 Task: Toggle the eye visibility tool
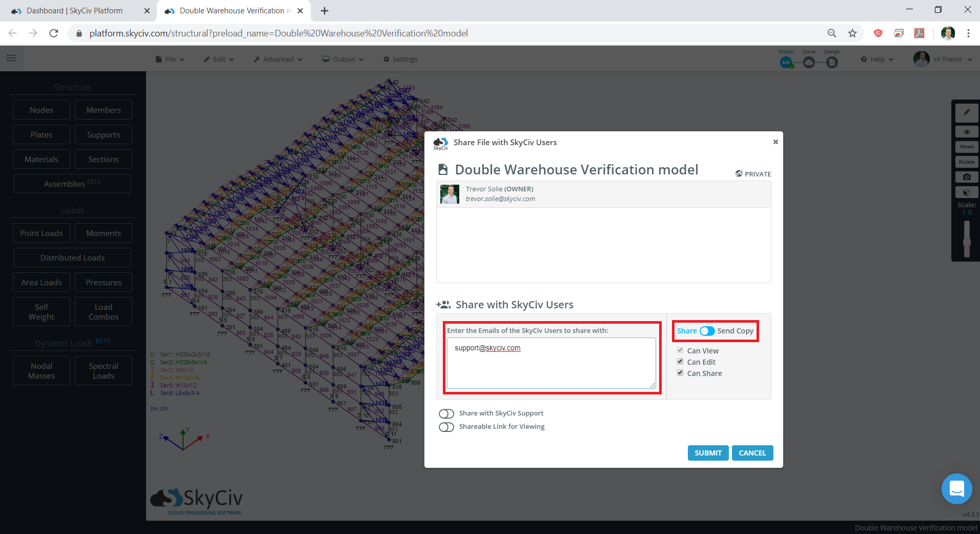click(967, 132)
